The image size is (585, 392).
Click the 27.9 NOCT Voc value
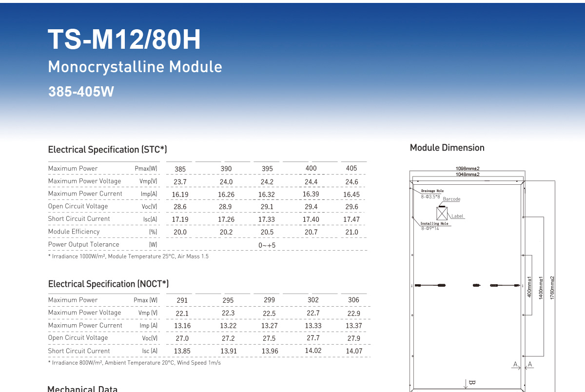(x=353, y=338)
